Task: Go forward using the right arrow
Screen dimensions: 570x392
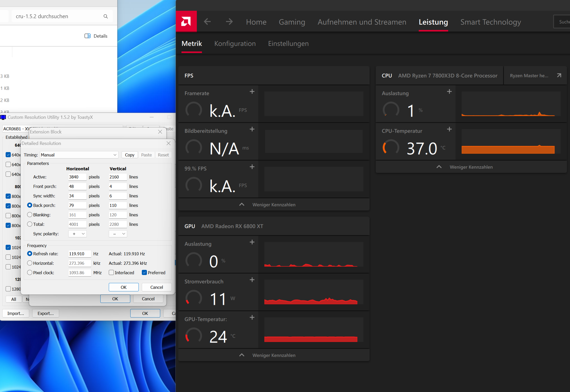Action: point(229,22)
